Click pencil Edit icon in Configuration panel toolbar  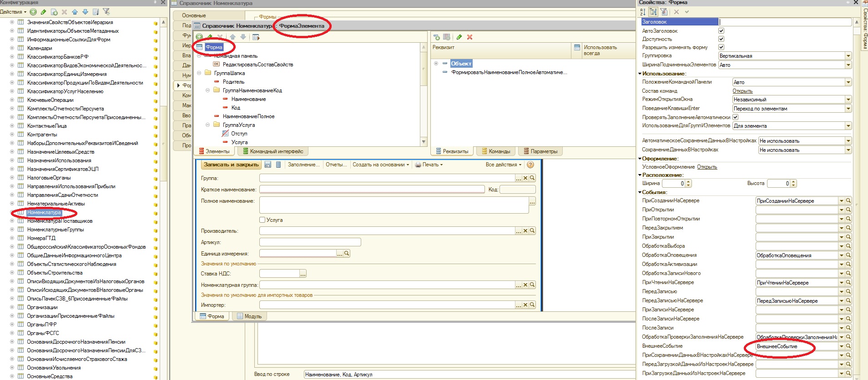(44, 12)
